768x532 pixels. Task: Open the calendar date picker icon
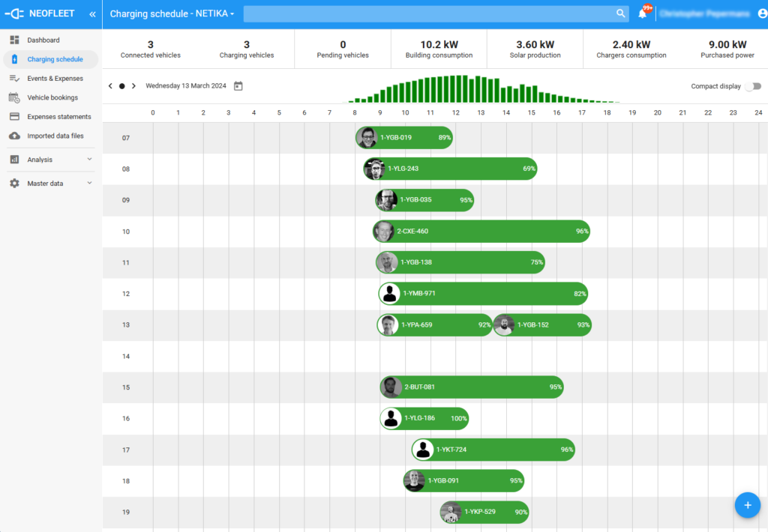(238, 86)
